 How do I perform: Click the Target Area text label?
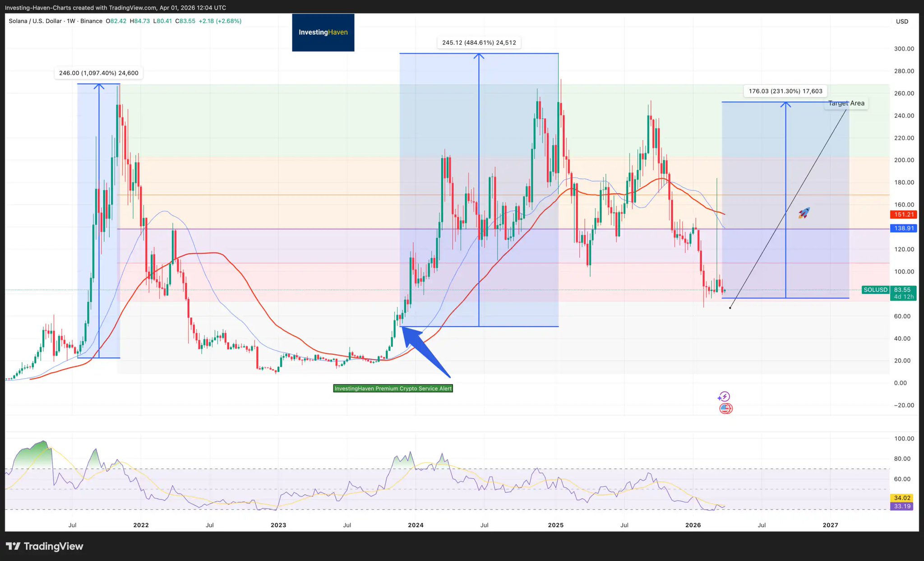click(x=846, y=103)
